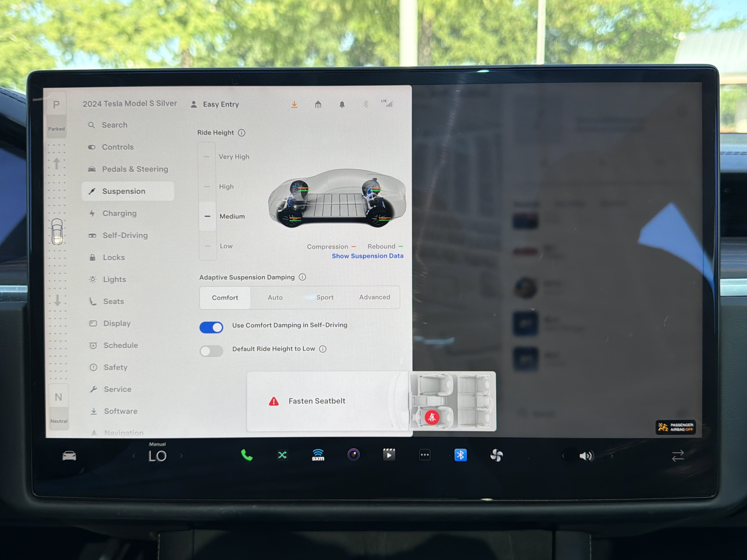This screenshot has width=747, height=560.
Task: Open the Search settings field
Action: tap(108, 125)
